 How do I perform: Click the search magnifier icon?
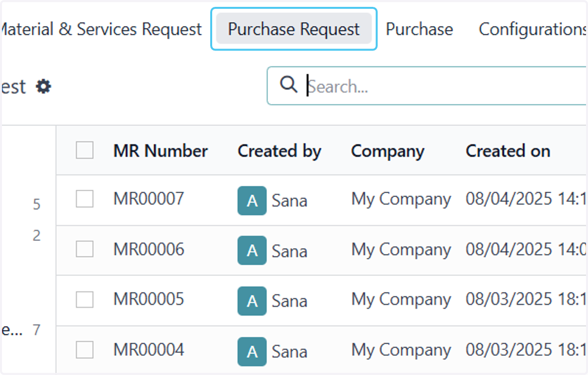[x=289, y=85]
